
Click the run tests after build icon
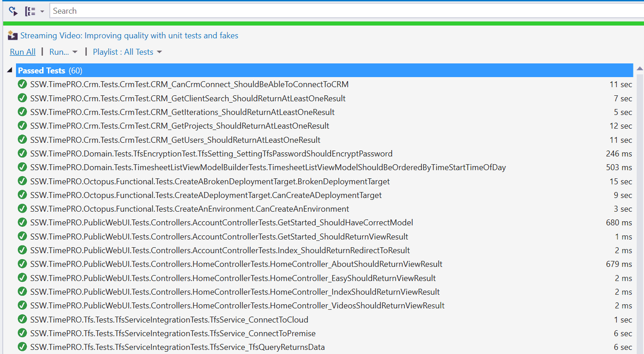13,11
